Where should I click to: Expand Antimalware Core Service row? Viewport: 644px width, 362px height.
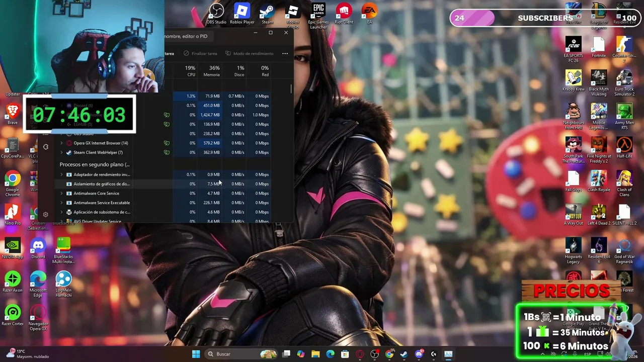(x=61, y=194)
